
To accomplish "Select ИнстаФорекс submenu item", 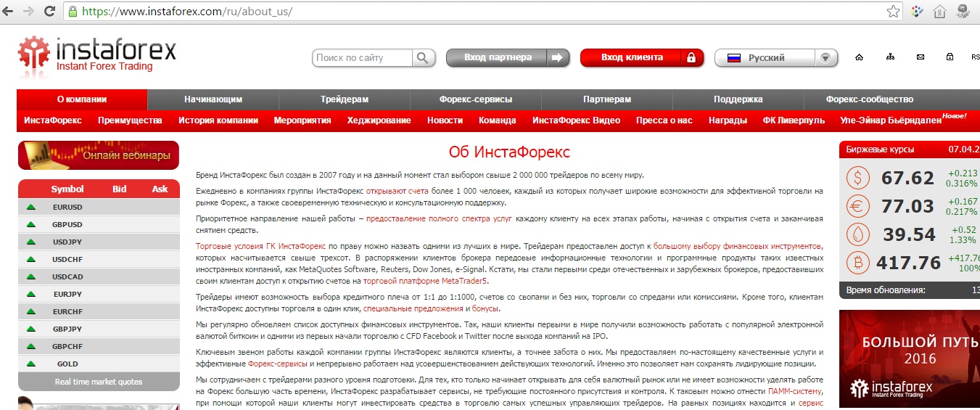I will coord(53,120).
